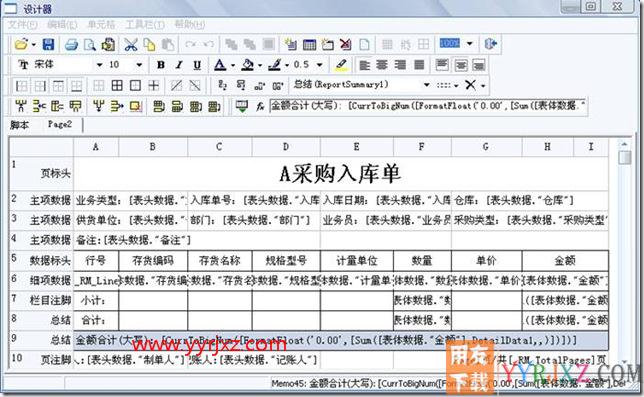Click the fill color bucket swatch
Viewport: 644px width, 397px height.
tap(247, 65)
